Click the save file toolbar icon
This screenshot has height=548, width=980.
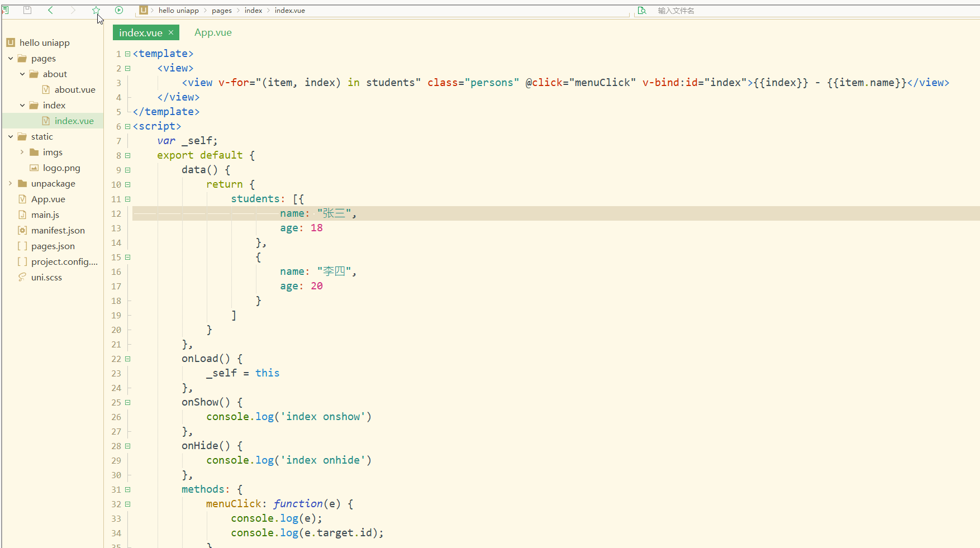point(27,10)
